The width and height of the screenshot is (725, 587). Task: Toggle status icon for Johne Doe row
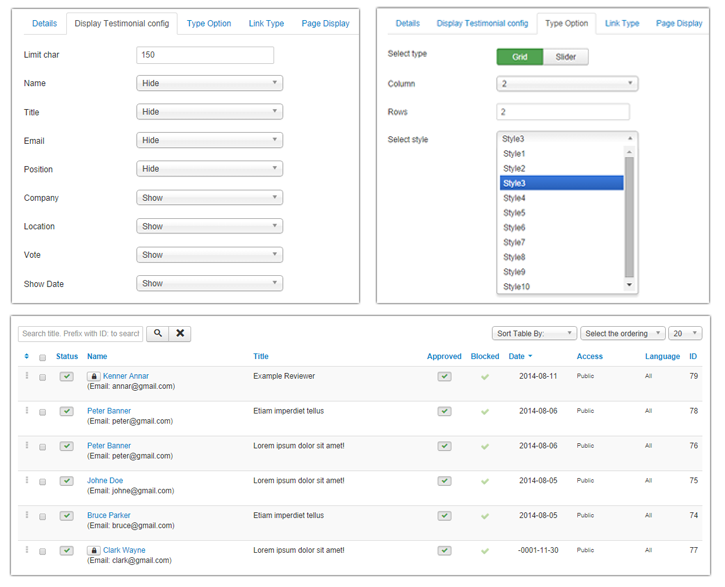(x=67, y=481)
